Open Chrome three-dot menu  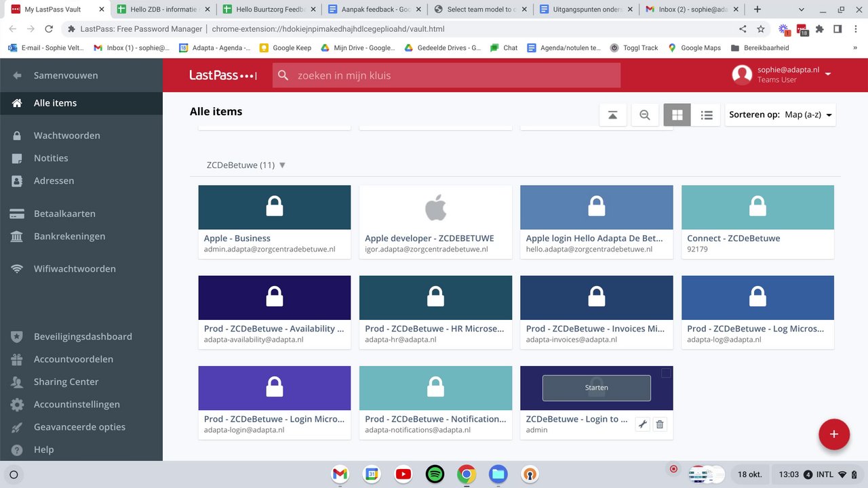coord(855,29)
